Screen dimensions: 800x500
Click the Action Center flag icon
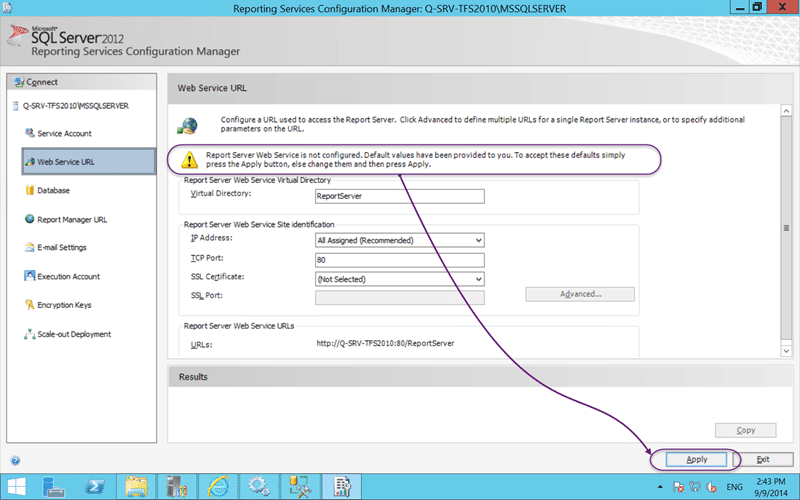pyautogui.click(x=678, y=487)
